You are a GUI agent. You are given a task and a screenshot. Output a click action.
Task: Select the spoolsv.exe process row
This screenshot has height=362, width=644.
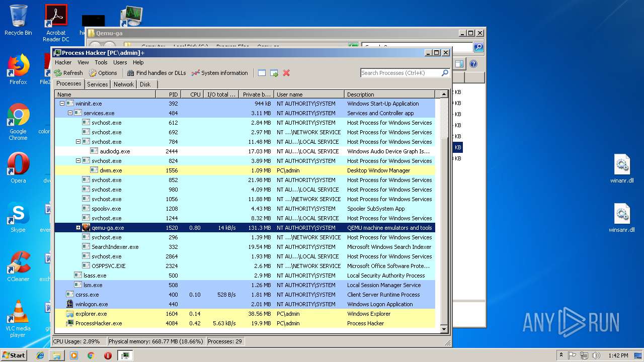[x=245, y=209]
